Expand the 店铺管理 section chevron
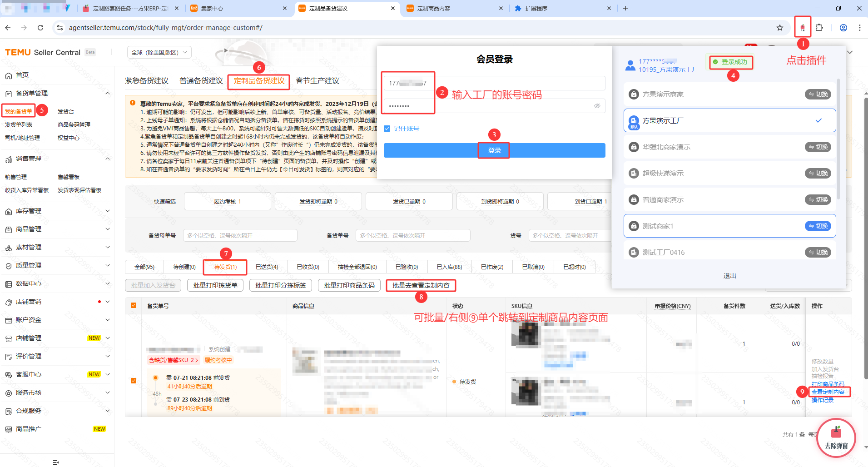Screen dimensions: 868x467 tap(108, 338)
